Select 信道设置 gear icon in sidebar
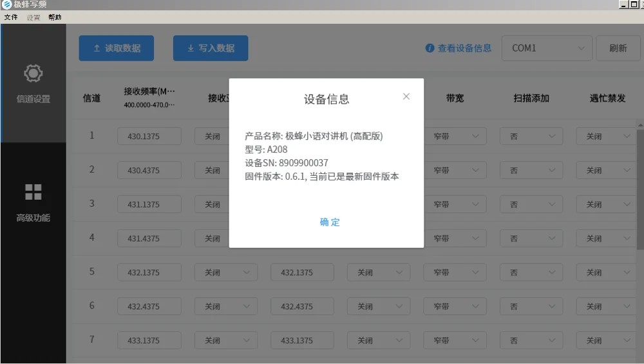644x364 pixels. point(33,73)
